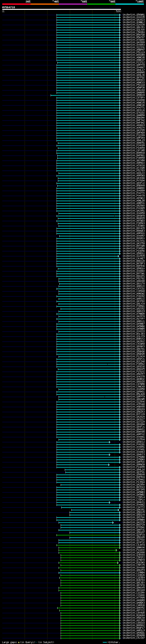Select the query name AV564718
Viewport: 146px width, 644px height.
[8, 8]
